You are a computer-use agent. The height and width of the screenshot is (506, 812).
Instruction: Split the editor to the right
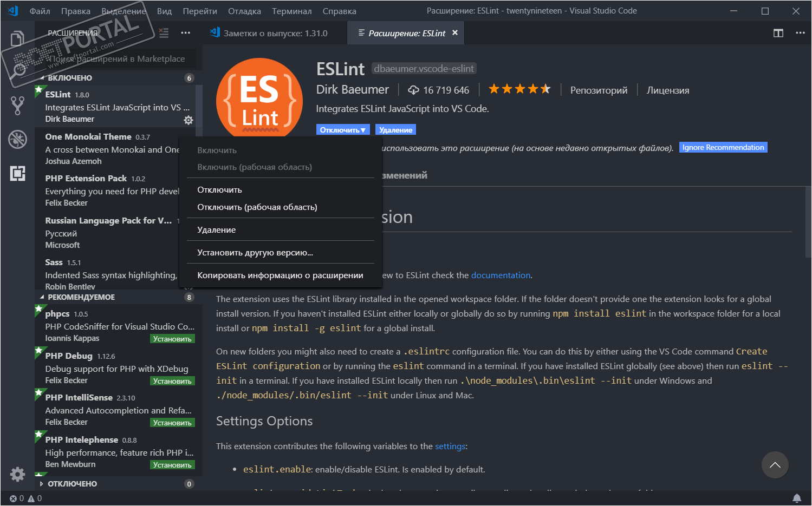[778, 33]
